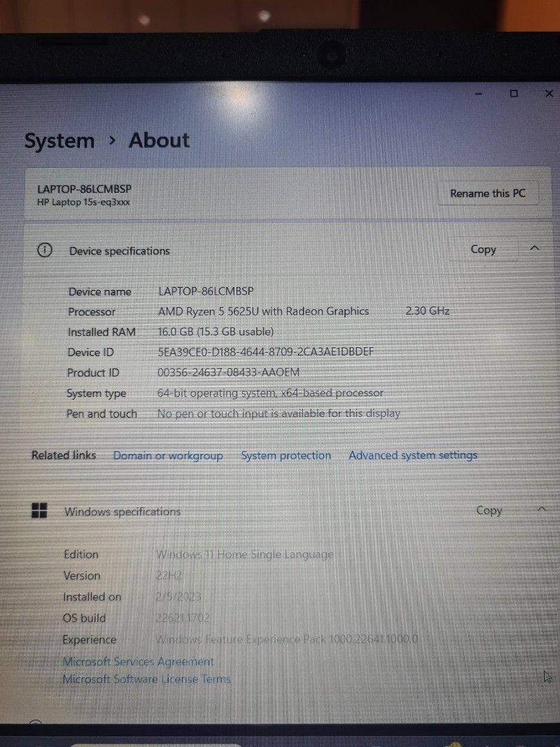Copy the Windows specifications details
This screenshot has height=747, width=560.
coord(489,510)
